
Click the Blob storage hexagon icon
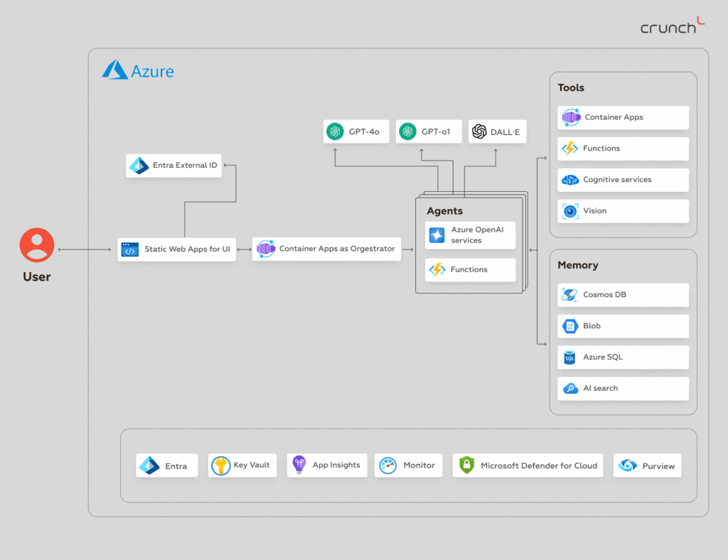[x=570, y=326]
